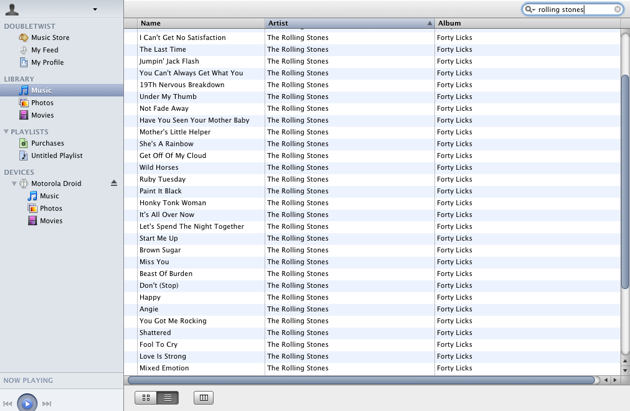Sort by Album column header
This screenshot has width=630, height=411.
[528, 23]
